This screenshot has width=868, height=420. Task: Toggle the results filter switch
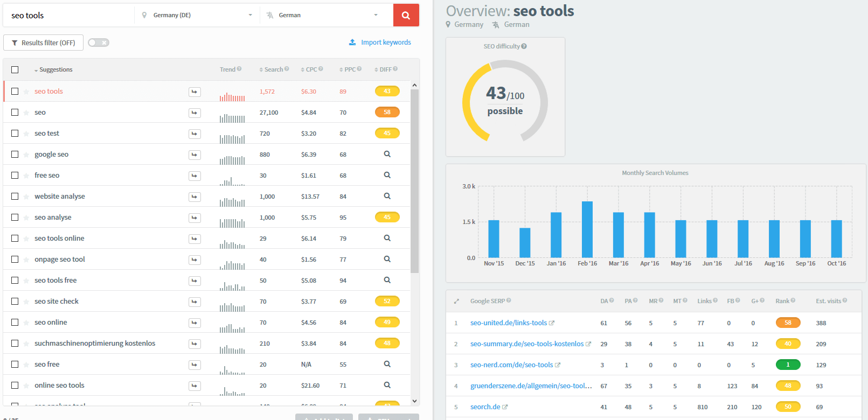[99, 43]
